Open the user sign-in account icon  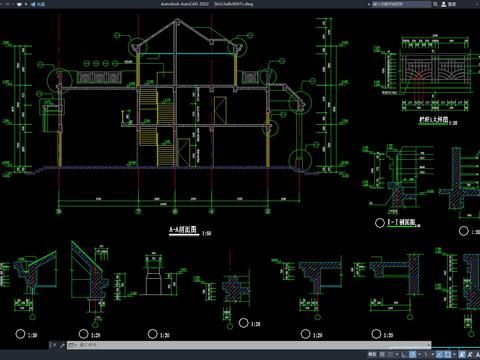(444, 4)
